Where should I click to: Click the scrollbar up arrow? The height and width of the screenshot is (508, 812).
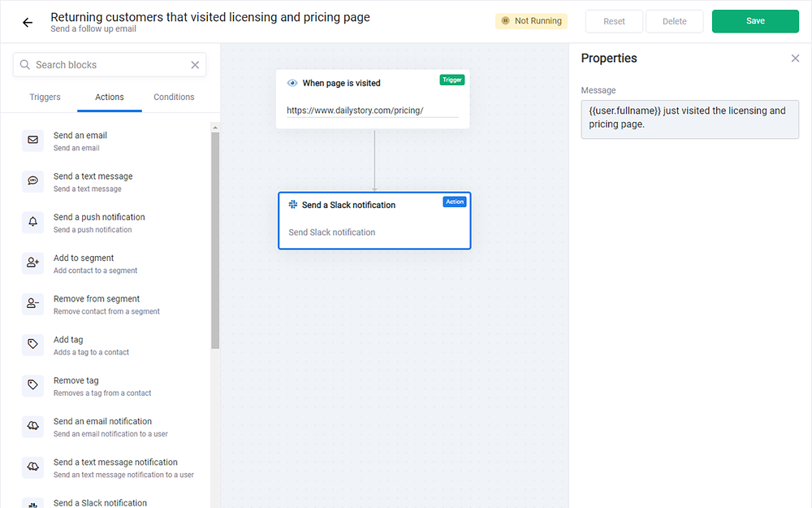[215, 127]
